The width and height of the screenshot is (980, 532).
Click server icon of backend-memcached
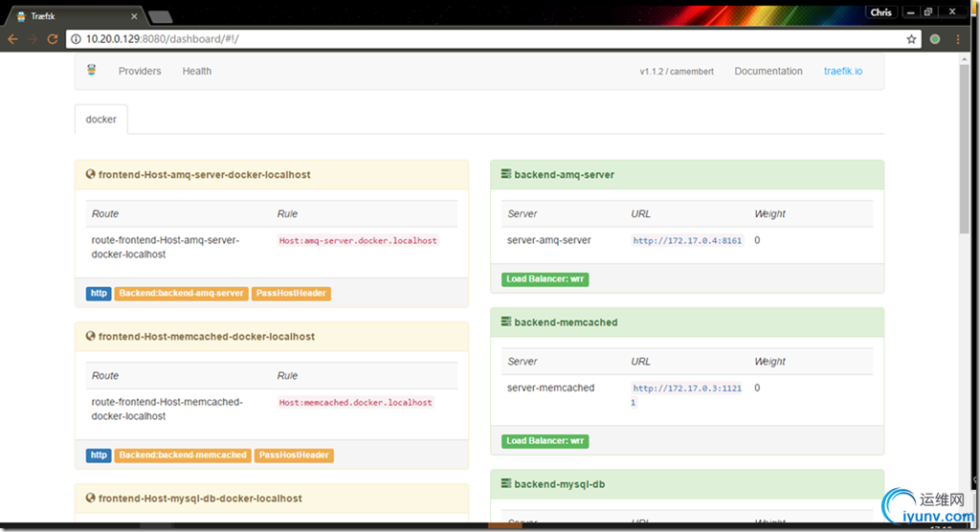pyautogui.click(x=506, y=321)
